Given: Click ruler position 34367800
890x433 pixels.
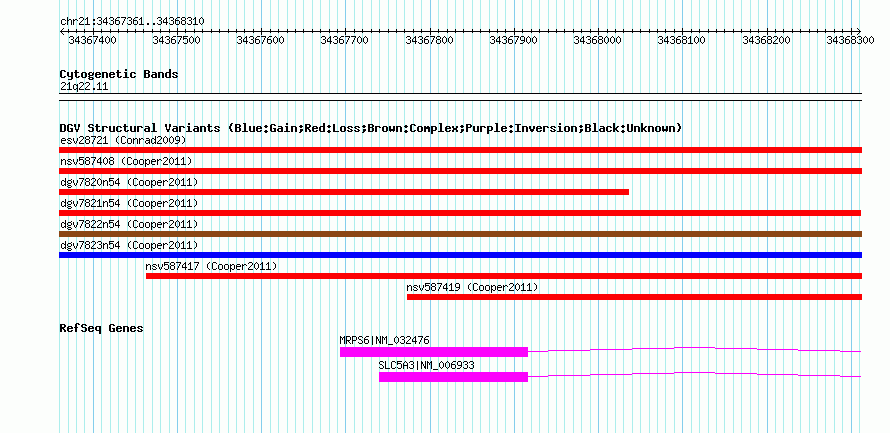Looking at the screenshot, I should (430, 40).
